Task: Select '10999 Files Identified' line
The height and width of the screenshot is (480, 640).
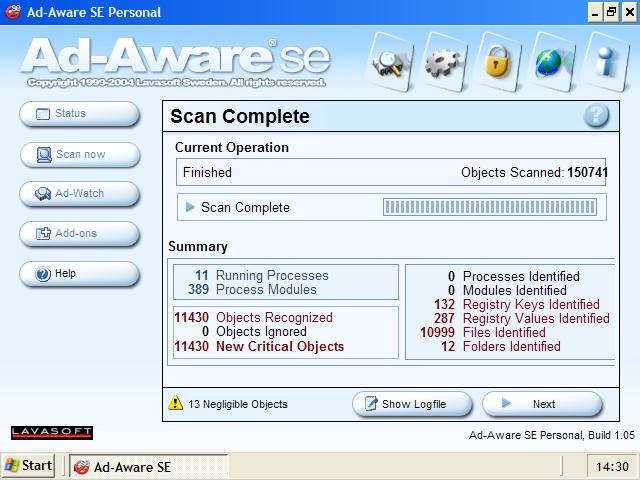Action: [x=483, y=332]
